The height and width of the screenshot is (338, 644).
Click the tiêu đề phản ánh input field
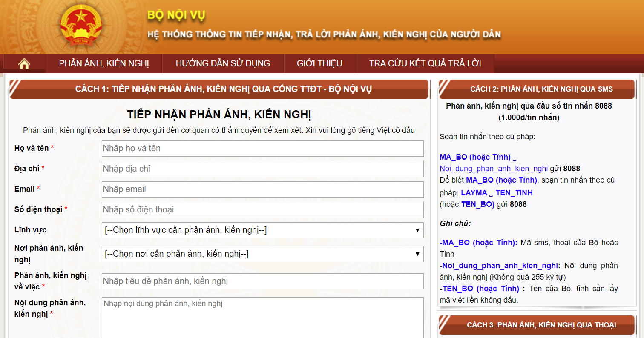(262, 281)
